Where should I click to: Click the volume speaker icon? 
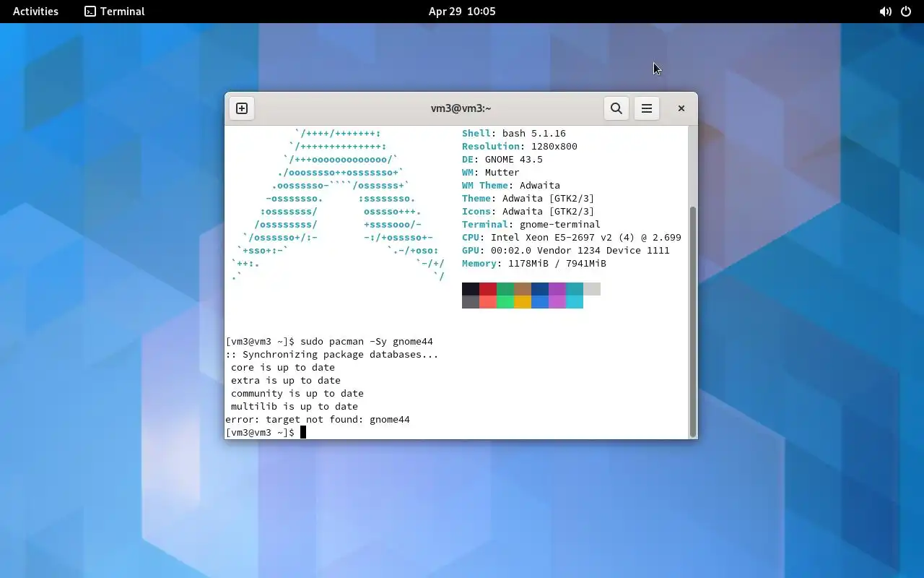pos(885,12)
